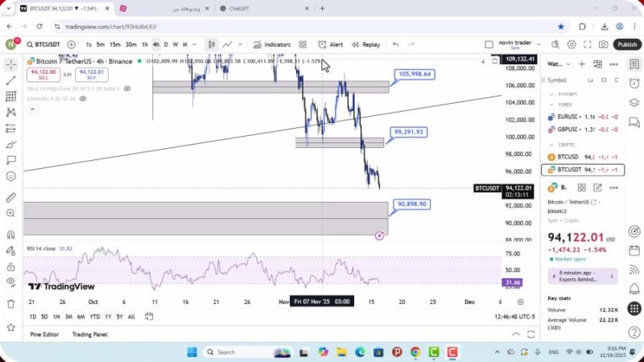Open the novin trader layout dropdown
The height and width of the screenshot is (362, 644).
pyautogui.click(x=539, y=44)
